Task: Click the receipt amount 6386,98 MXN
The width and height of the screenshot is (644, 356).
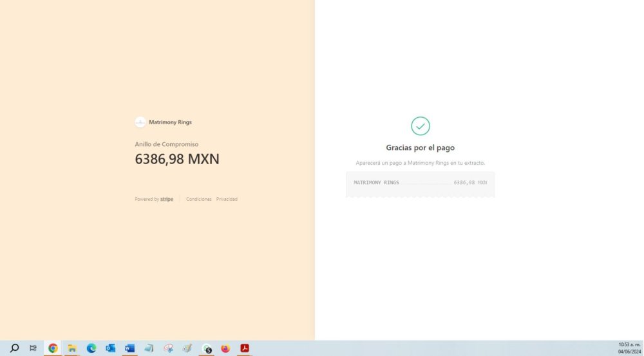Action: pyautogui.click(x=470, y=183)
